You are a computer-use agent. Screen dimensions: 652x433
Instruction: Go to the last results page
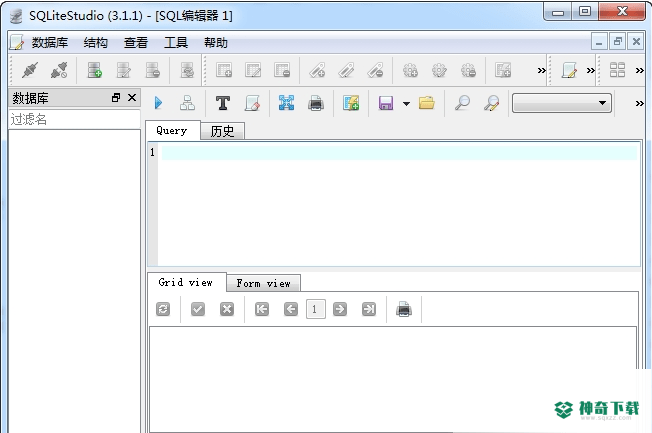coord(369,309)
